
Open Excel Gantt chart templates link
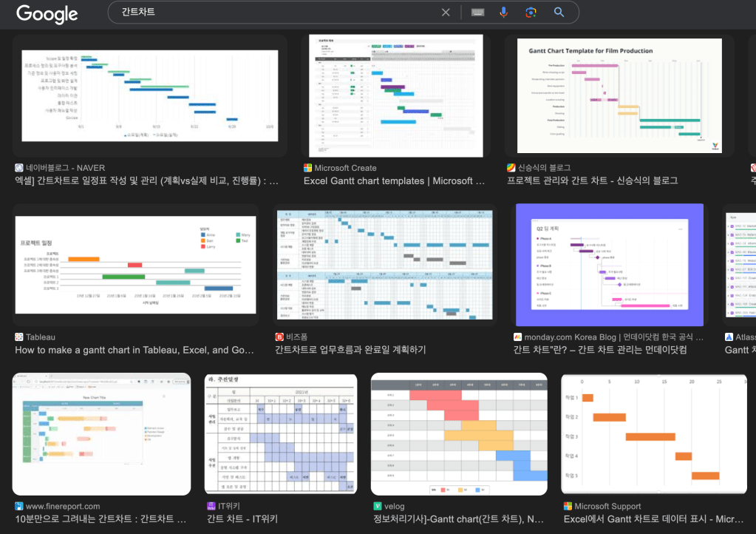393,181
